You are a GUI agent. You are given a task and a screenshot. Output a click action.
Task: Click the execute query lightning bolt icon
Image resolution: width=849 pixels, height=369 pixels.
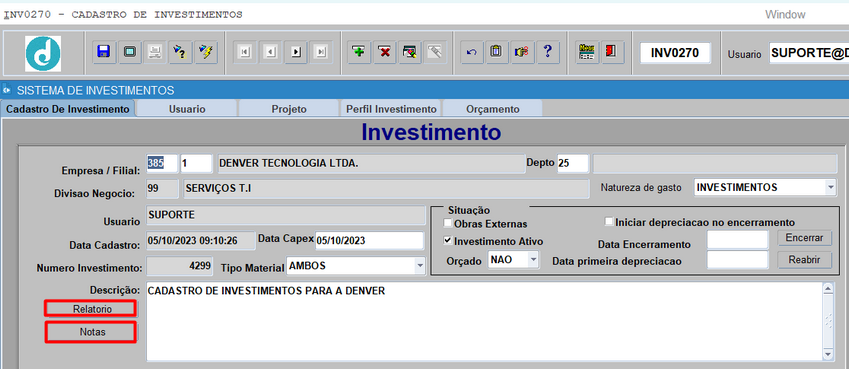point(206,52)
